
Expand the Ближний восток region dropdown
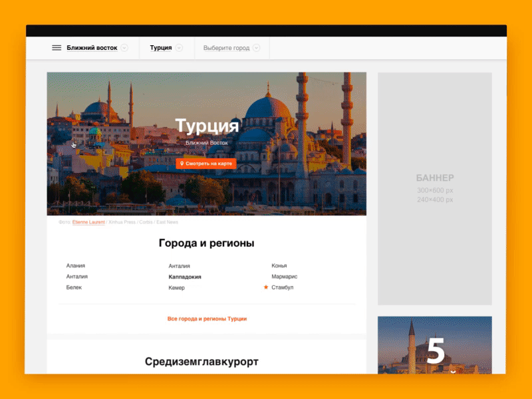pyautogui.click(x=124, y=48)
